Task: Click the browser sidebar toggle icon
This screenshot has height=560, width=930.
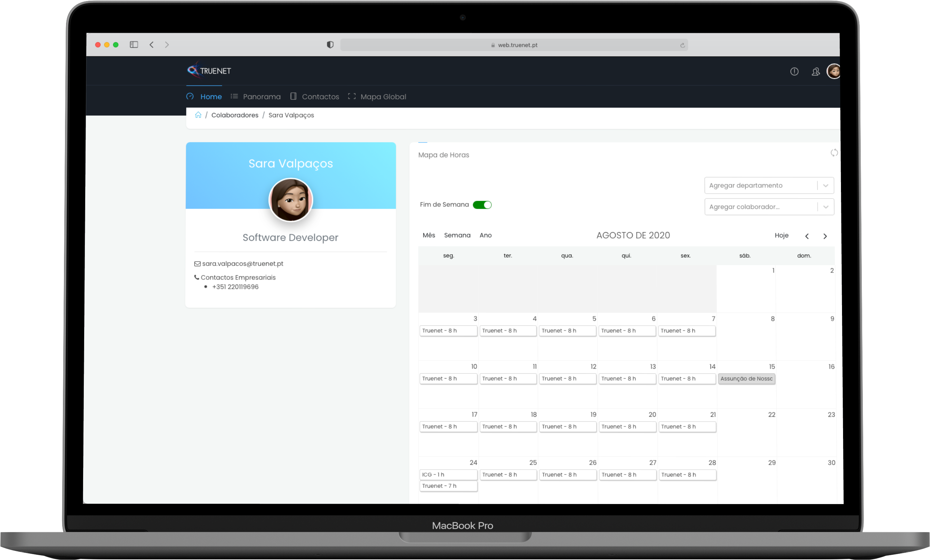Action: coord(134,44)
